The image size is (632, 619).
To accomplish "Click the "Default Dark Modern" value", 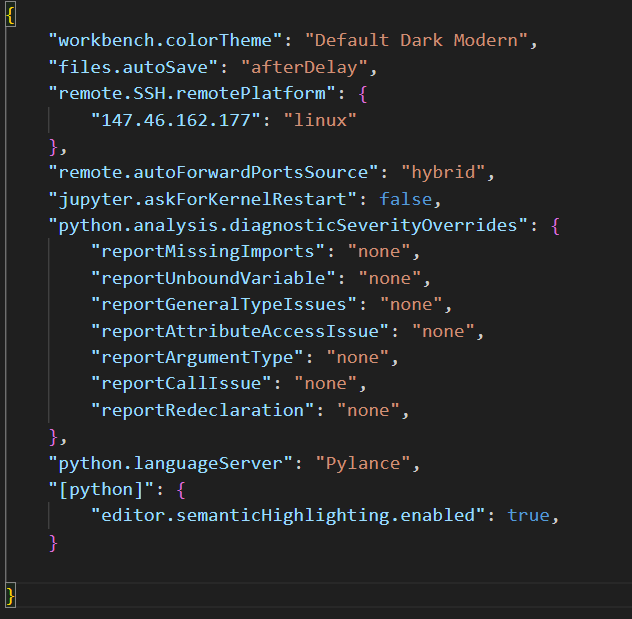I will [417, 41].
